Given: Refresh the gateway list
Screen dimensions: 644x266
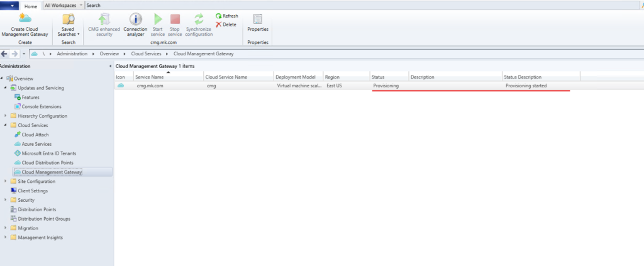Looking at the screenshot, I should coord(226,16).
